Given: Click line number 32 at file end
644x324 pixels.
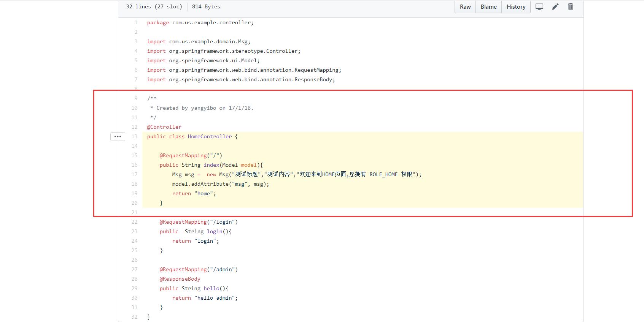Looking at the screenshot, I should (134, 317).
